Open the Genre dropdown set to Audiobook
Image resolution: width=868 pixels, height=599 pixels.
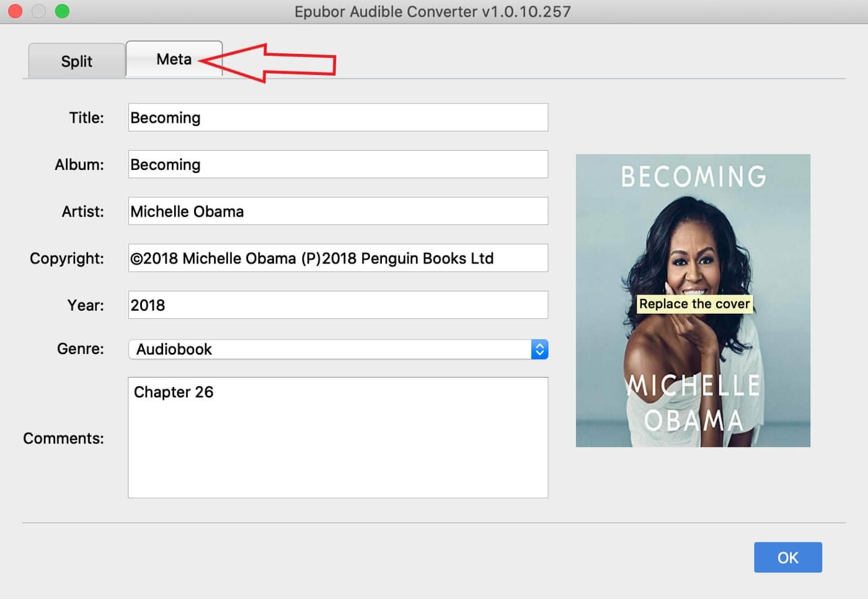click(338, 349)
